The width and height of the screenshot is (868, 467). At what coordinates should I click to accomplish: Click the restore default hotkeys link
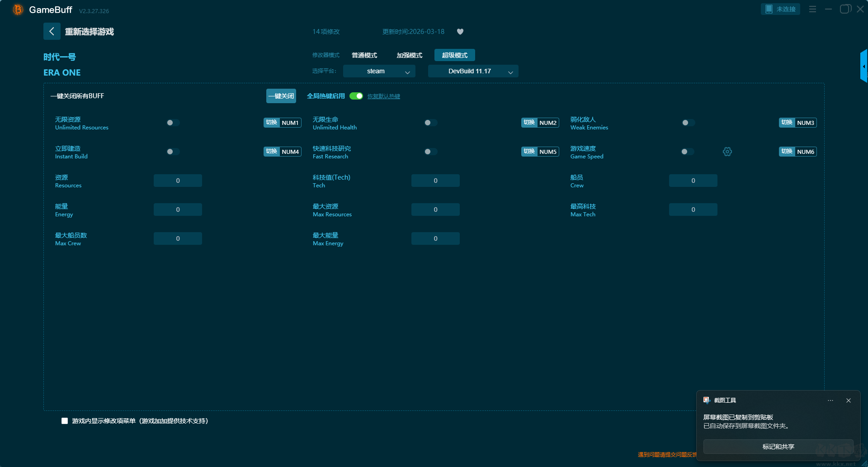[383, 96]
